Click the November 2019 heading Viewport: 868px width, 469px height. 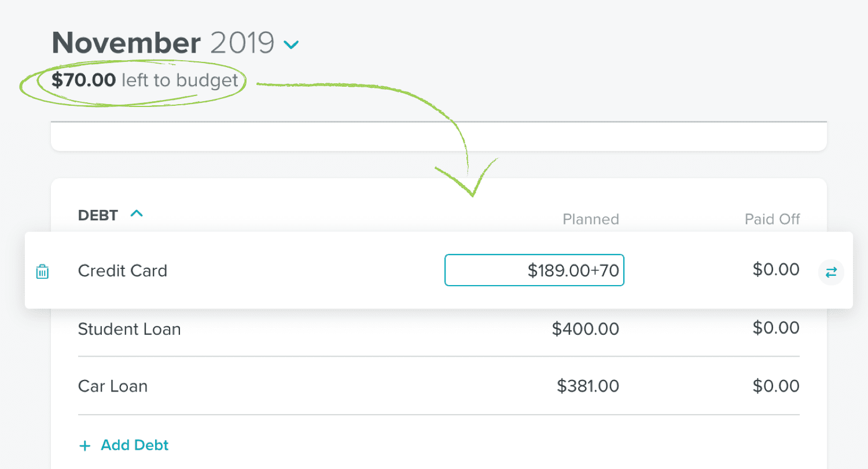163,42
